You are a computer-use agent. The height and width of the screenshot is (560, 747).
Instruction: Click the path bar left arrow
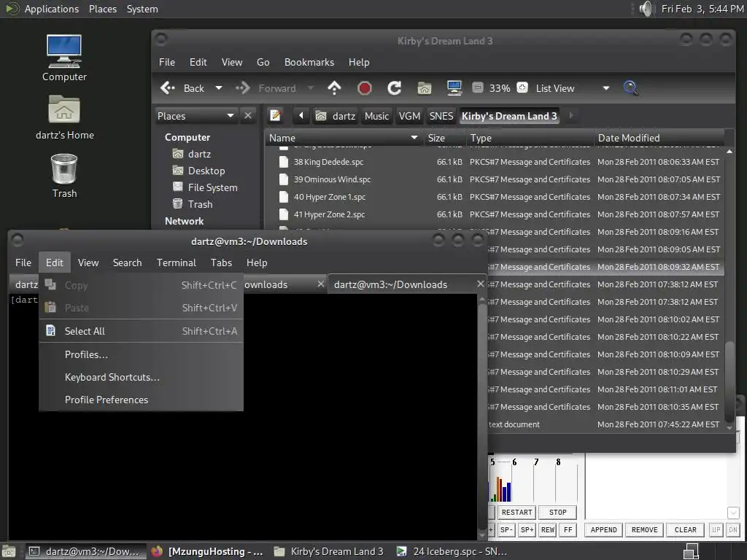pyautogui.click(x=301, y=116)
